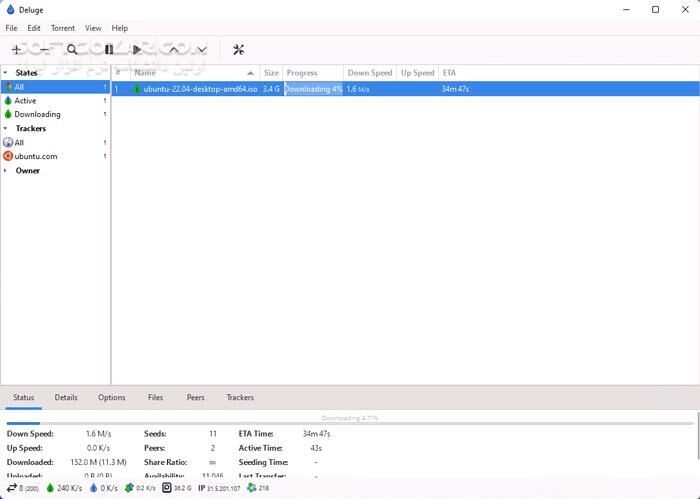Expand the Owner filter group
700x499 pixels.
[x=5, y=171]
